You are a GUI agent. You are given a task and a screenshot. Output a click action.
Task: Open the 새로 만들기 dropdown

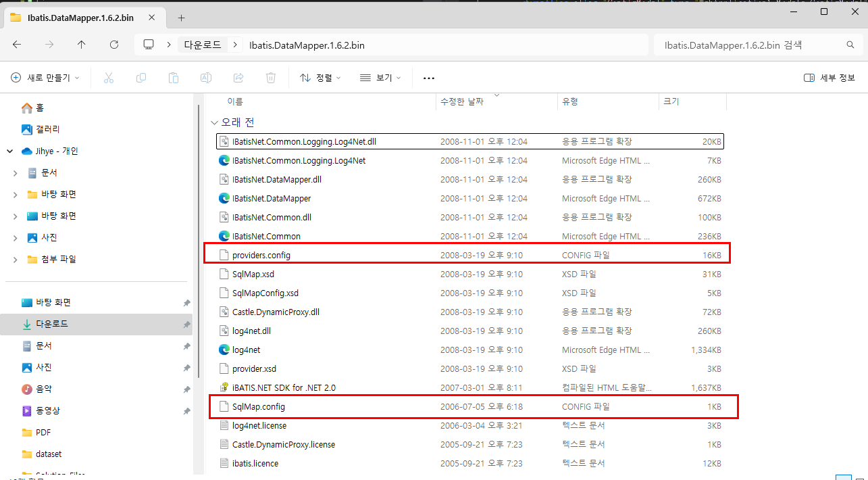[x=45, y=78]
